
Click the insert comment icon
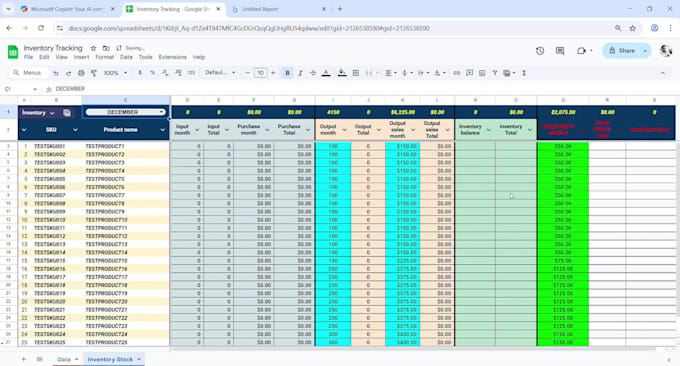[x=469, y=73]
